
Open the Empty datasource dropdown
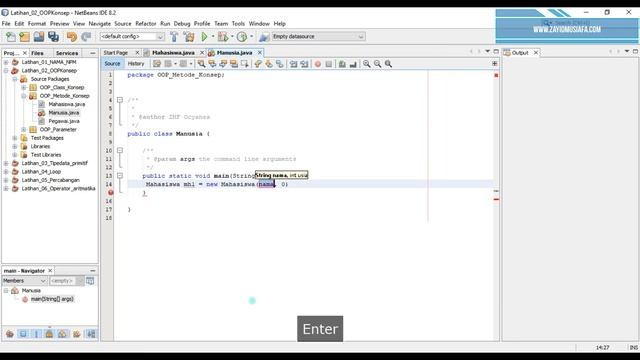(x=318, y=37)
